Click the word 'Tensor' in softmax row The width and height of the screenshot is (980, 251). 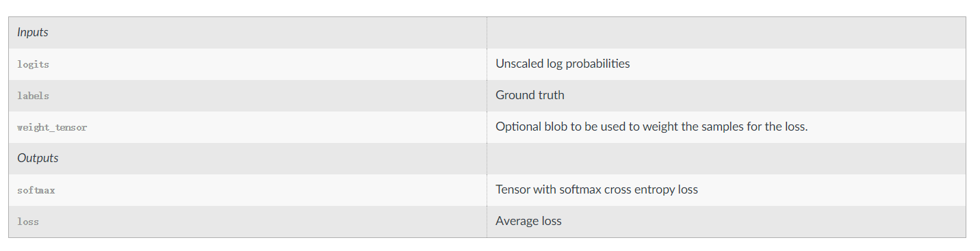tap(512, 189)
